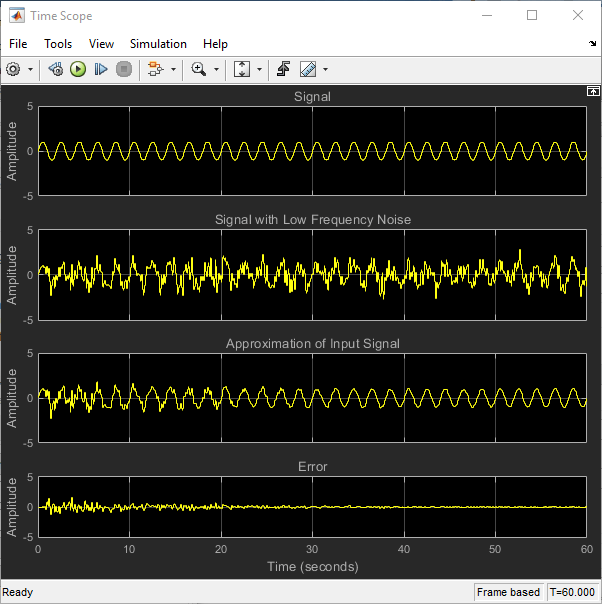The width and height of the screenshot is (602, 604).
Task: Open the Help menu
Action: [215, 44]
